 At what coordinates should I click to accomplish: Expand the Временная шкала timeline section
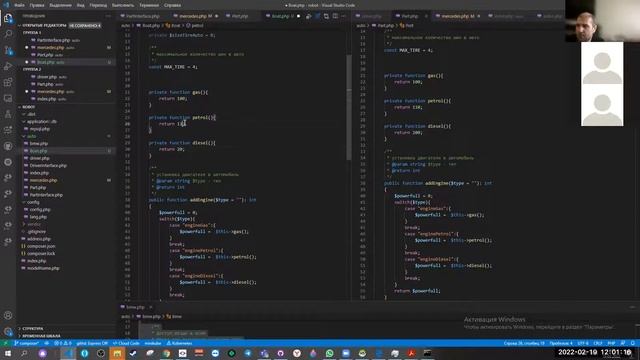coord(41,336)
